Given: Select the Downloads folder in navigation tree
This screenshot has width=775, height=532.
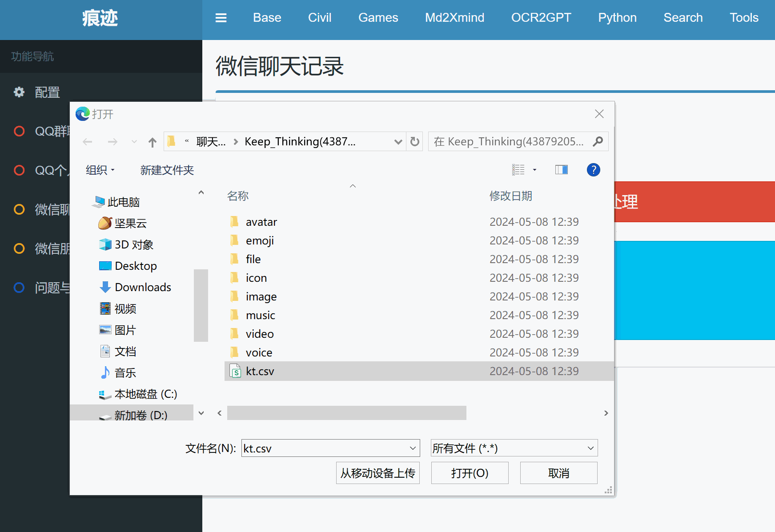Looking at the screenshot, I should click(x=142, y=287).
